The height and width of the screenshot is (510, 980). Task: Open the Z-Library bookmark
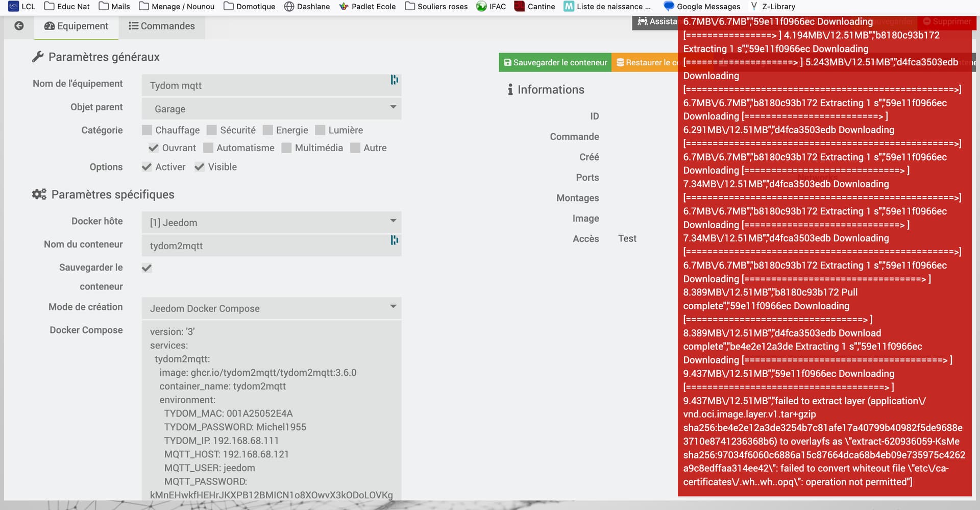point(773,7)
